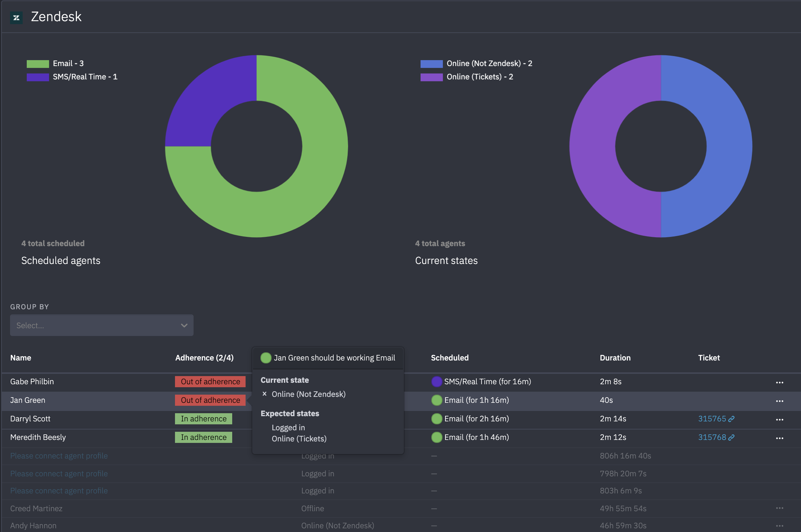Click the Current states chart title
801x532 pixels.
(x=446, y=261)
